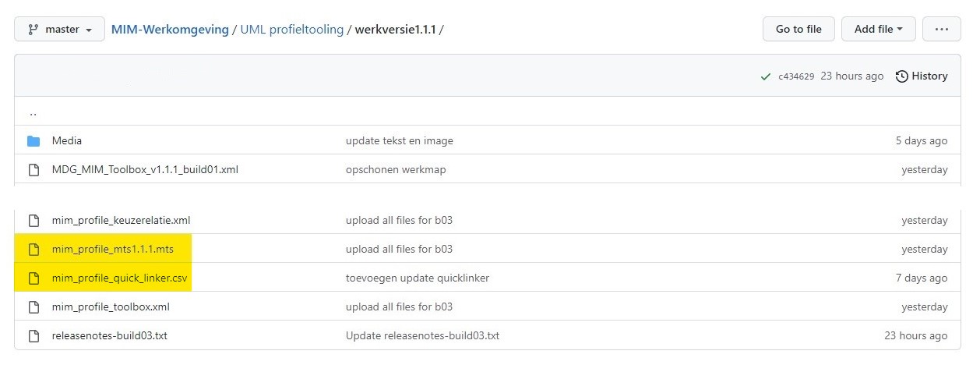Click the History clock icon
The height and width of the screenshot is (365, 980).
click(902, 76)
